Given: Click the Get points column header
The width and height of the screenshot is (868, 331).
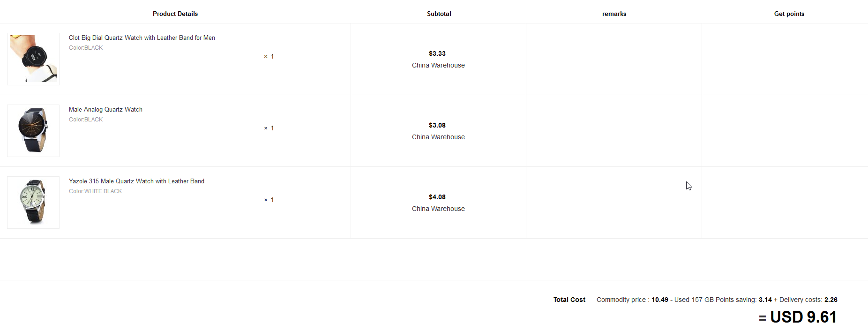Looking at the screenshot, I should coord(789,14).
